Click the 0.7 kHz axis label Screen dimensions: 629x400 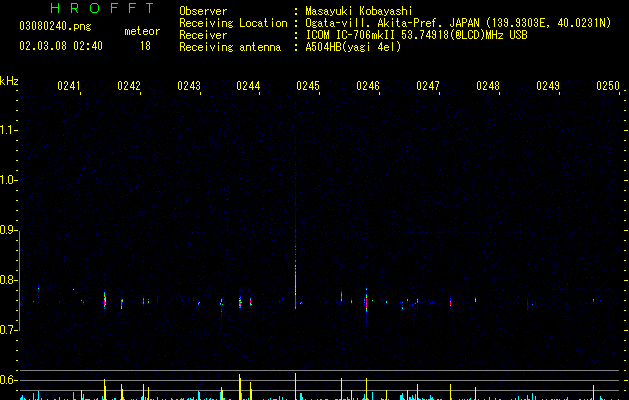(x=8, y=330)
